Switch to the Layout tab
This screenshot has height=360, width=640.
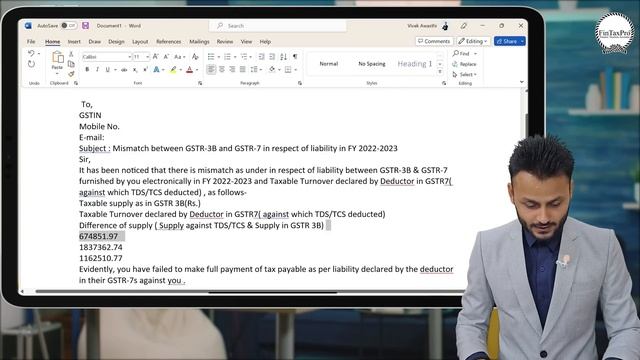[140, 42]
